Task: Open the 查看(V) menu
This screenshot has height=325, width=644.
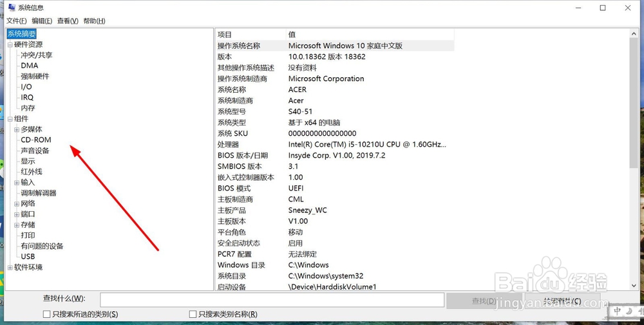Action: point(68,21)
